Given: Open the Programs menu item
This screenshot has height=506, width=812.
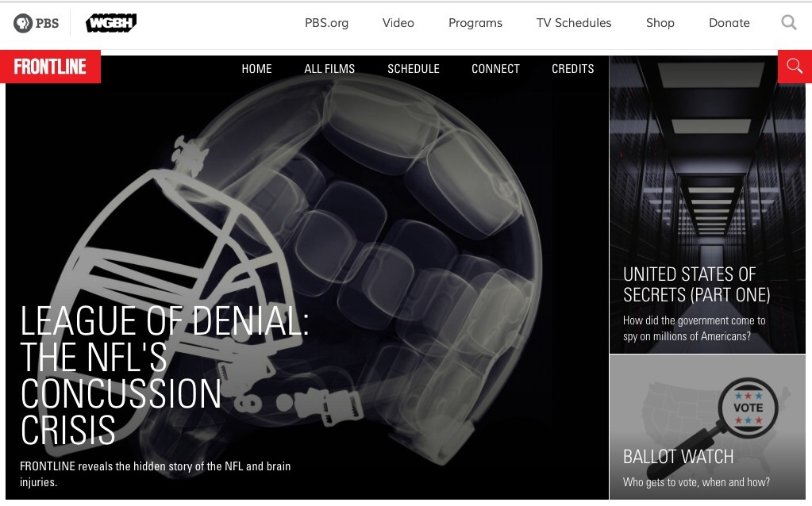Looking at the screenshot, I should [475, 23].
